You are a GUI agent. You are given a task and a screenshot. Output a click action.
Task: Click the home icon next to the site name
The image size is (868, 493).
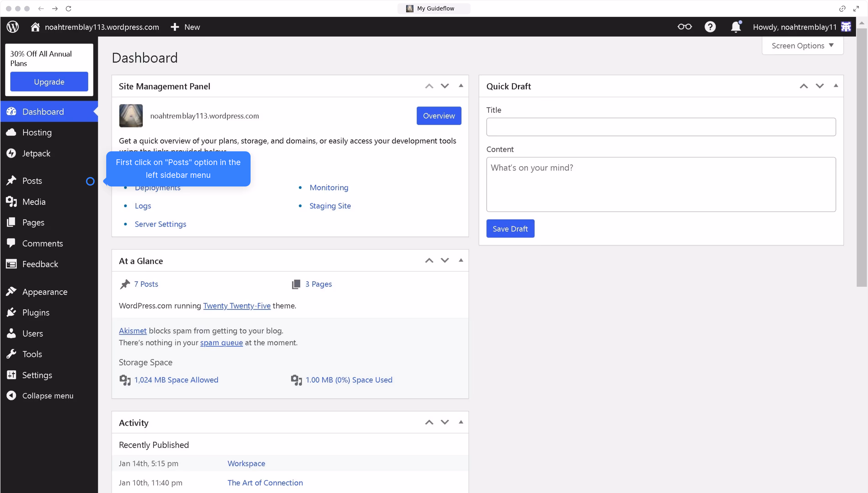35,27
